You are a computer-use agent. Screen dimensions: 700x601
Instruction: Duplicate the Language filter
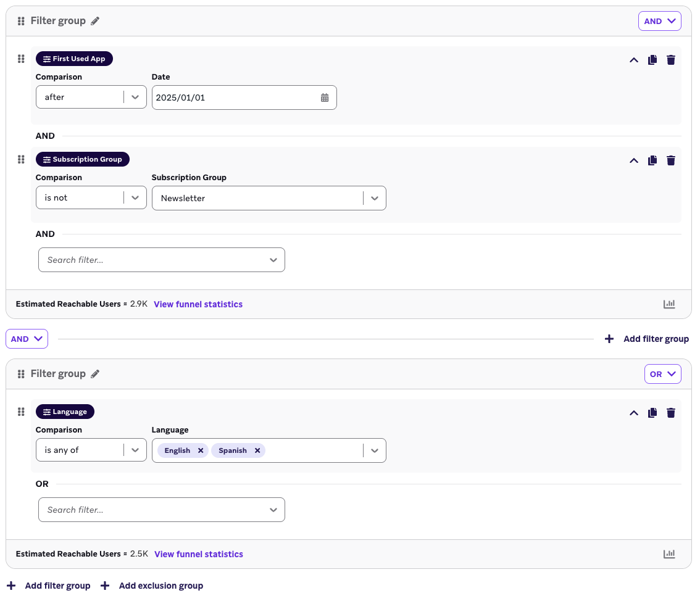point(652,413)
